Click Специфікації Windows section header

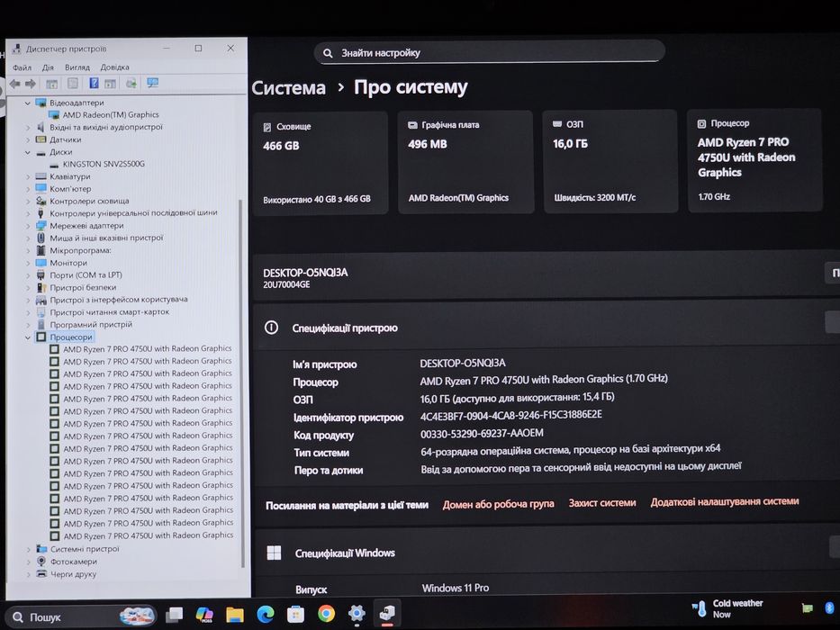coord(546,552)
